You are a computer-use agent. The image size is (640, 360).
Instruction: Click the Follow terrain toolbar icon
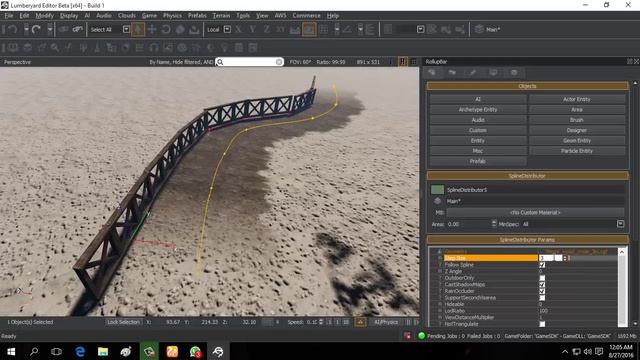pyautogui.click(x=295, y=29)
